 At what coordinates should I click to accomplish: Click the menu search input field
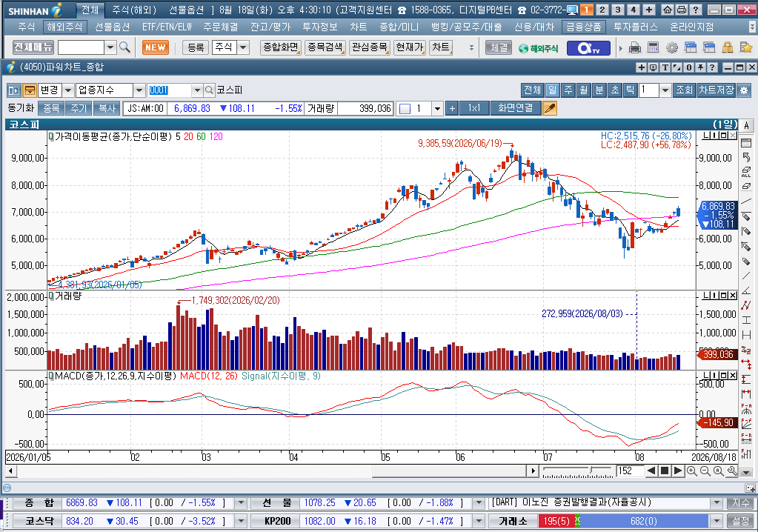coord(81,47)
